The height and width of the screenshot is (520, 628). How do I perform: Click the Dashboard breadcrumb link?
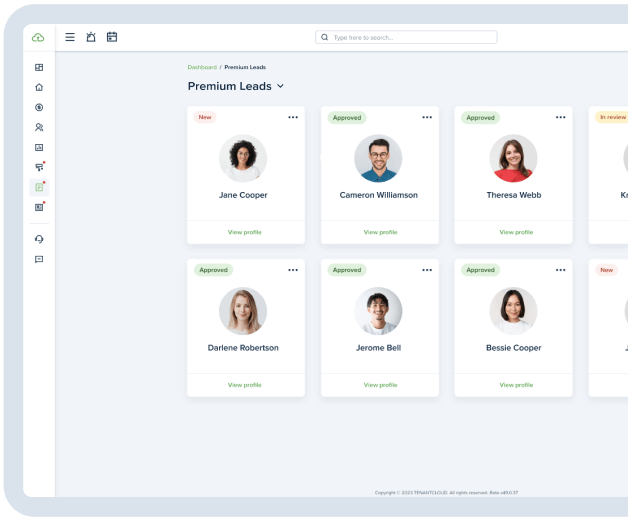(x=202, y=67)
